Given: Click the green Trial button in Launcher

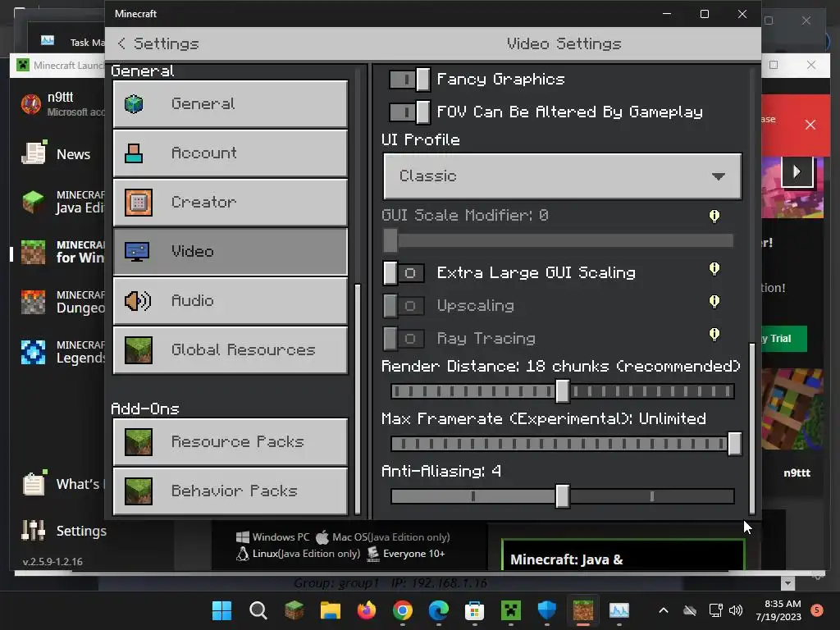Looking at the screenshot, I should (x=783, y=339).
